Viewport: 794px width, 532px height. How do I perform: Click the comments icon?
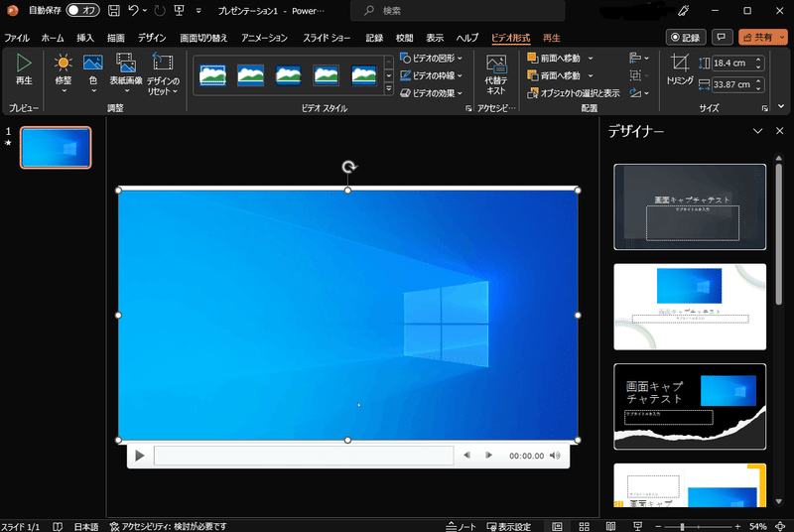click(x=722, y=37)
